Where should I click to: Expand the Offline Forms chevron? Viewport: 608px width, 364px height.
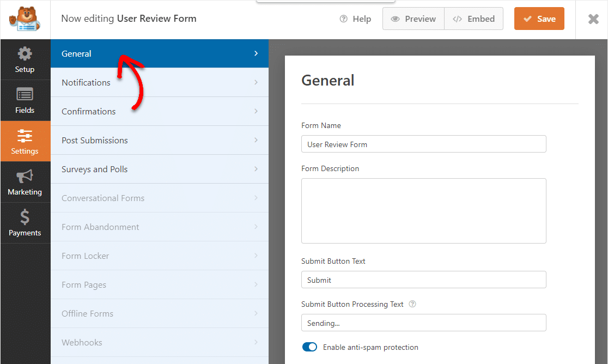pyautogui.click(x=256, y=313)
